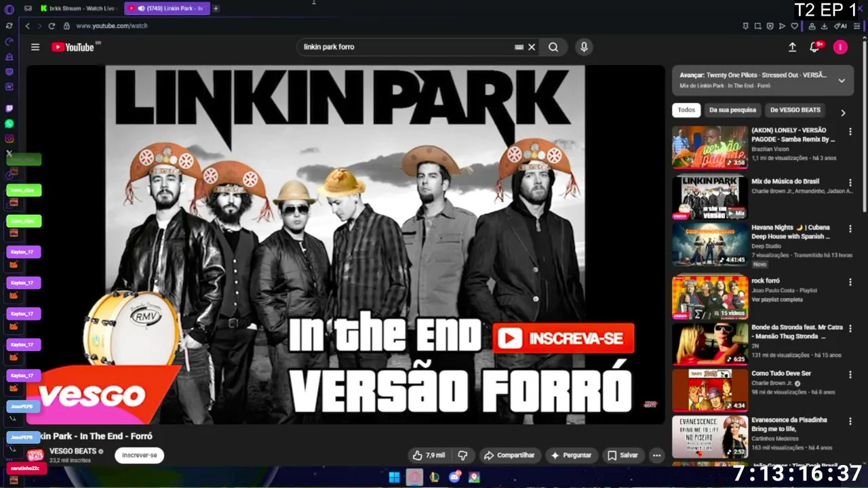Screen dimensions: 868x488
Task: Open options for rock forró playlist
Action: [x=850, y=282]
